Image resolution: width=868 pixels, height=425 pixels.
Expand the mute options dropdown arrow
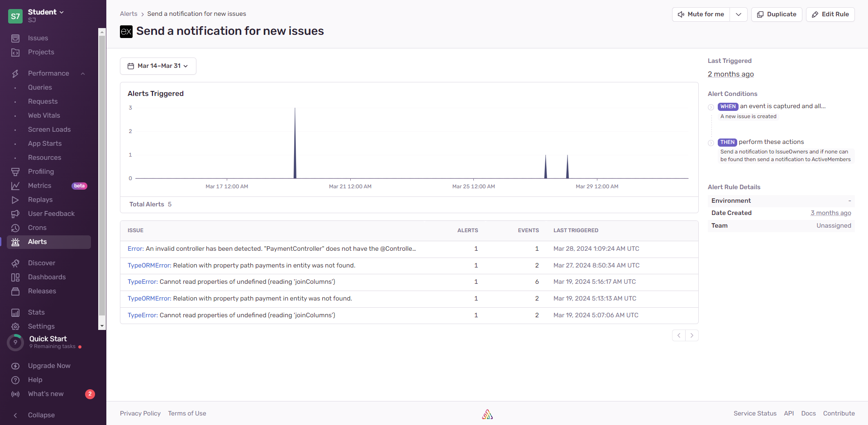click(x=738, y=14)
